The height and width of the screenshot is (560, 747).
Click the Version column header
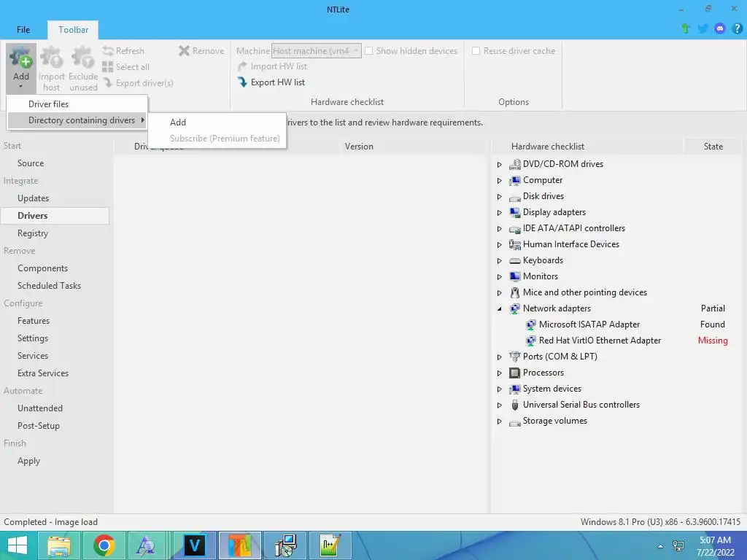coord(359,146)
